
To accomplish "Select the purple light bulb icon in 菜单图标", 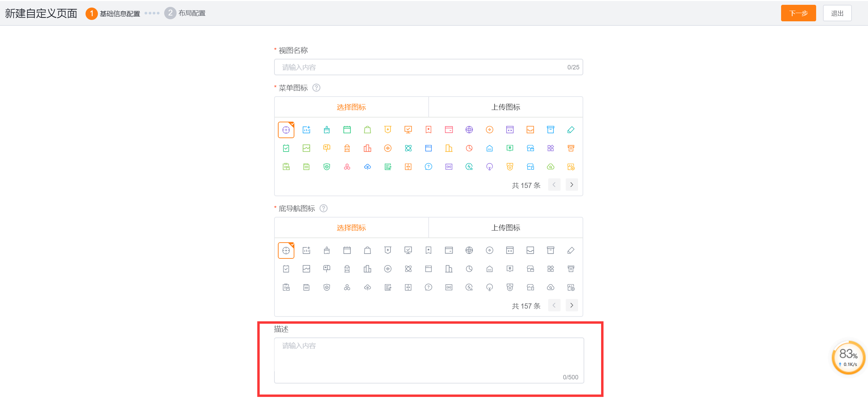I will 489,167.
